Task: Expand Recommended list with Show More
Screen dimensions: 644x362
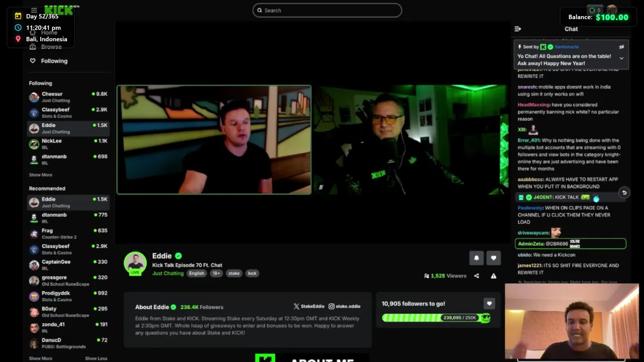Action: [x=40, y=358]
